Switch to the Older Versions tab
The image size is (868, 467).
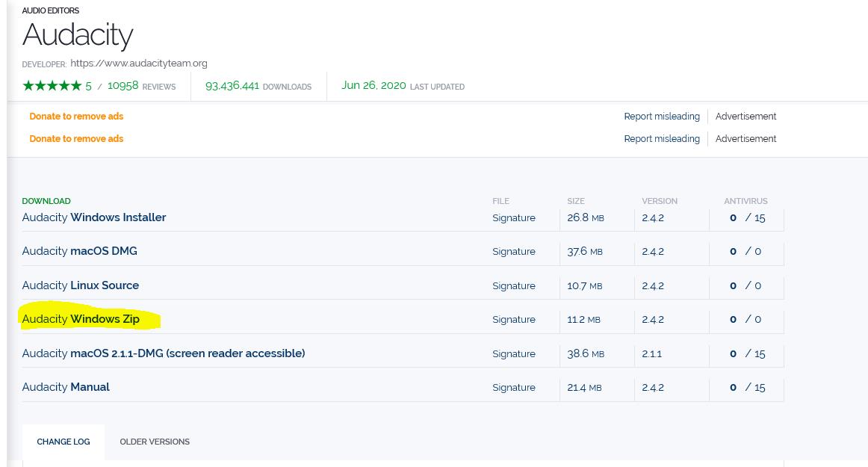(155, 442)
